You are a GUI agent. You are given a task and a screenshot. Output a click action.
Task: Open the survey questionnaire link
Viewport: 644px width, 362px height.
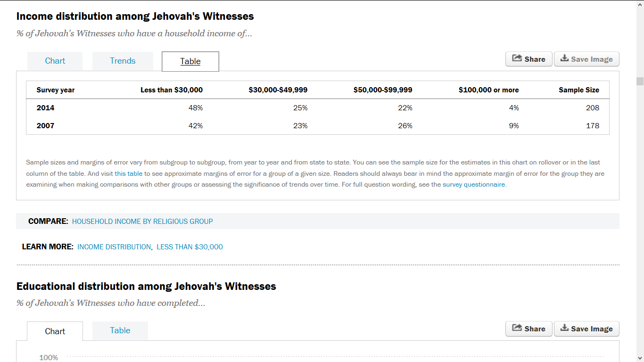coord(474,185)
